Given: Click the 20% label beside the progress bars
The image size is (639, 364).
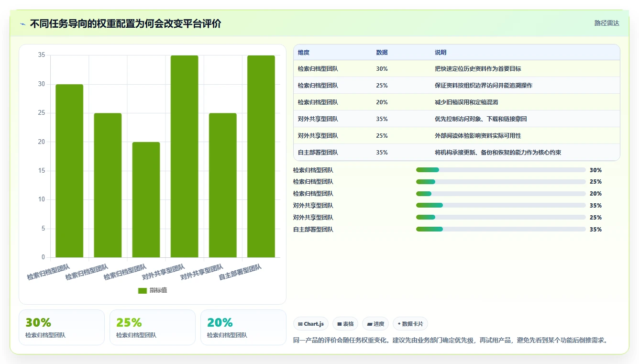Looking at the screenshot, I should [x=595, y=194].
